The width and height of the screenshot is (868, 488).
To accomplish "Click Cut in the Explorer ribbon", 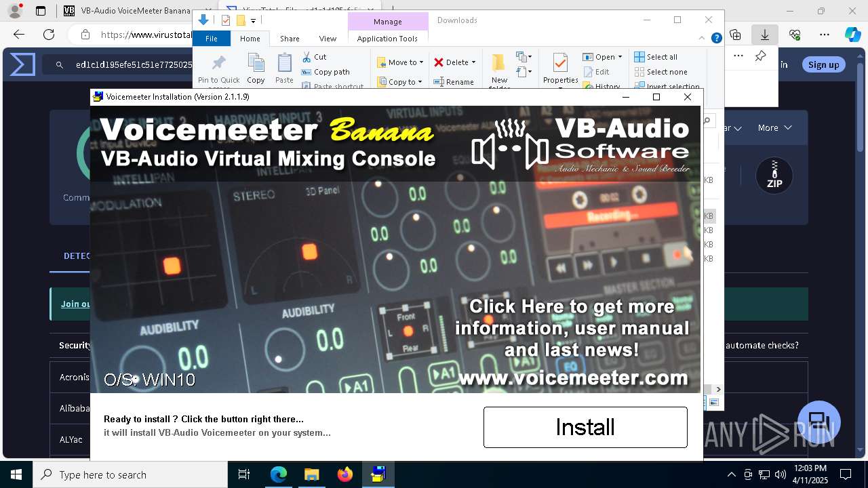I will (314, 57).
